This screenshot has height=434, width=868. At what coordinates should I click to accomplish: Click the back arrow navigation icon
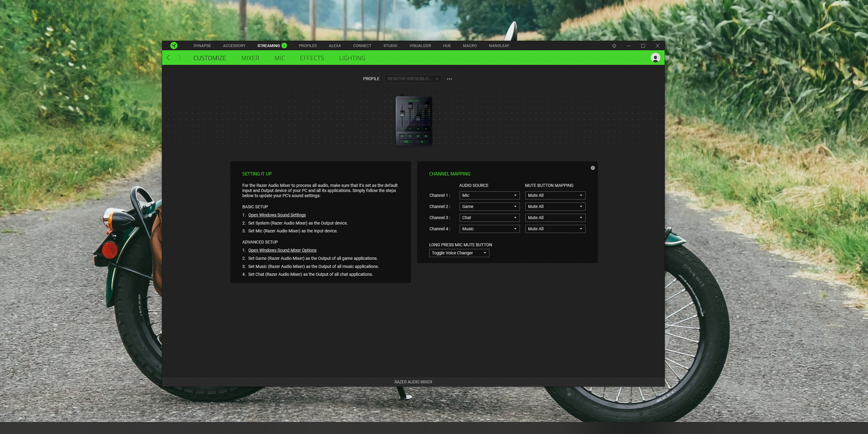168,57
